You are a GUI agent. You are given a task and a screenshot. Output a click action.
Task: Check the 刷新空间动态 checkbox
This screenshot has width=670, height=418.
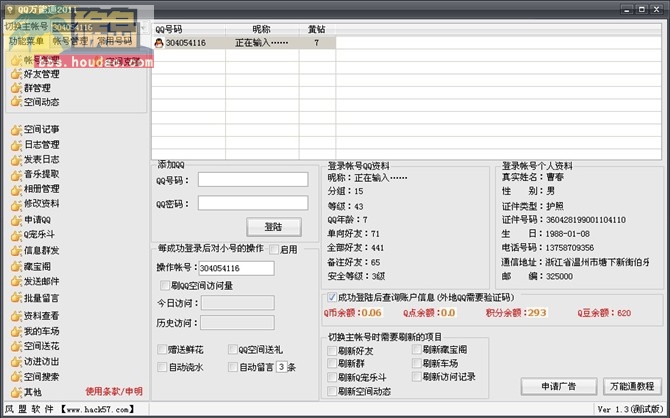332,391
